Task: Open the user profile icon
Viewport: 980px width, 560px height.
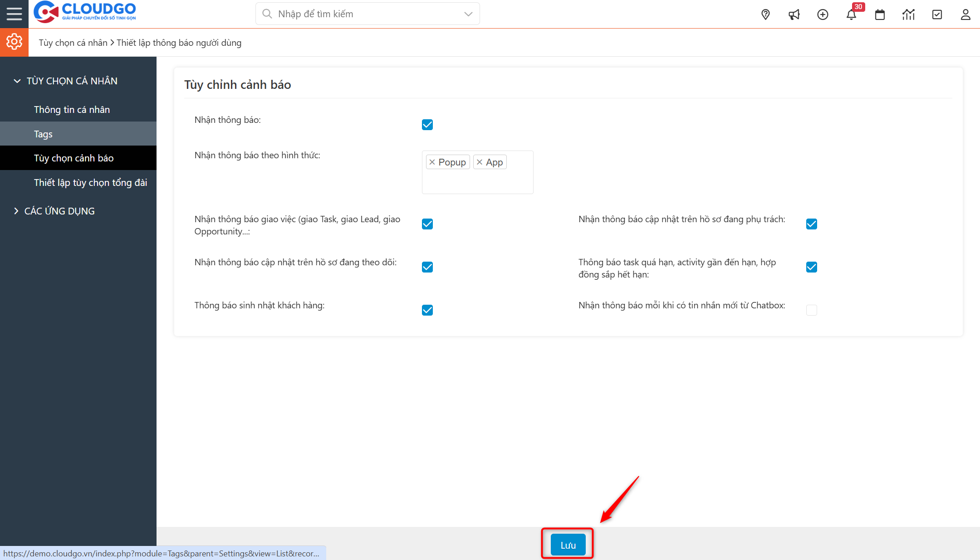Action: pyautogui.click(x=965, y=14)
